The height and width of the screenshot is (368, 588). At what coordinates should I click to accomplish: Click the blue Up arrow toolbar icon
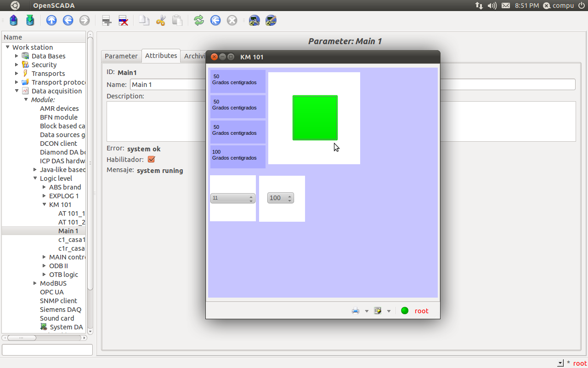click(51, 20)
